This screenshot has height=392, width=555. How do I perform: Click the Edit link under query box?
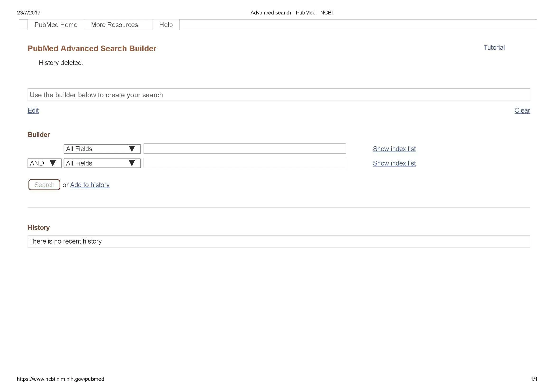(x=33, y=110)
